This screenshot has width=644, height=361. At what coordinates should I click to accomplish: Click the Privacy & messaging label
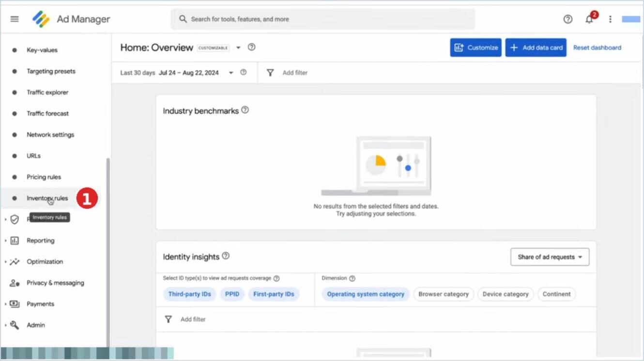(55, 283)
